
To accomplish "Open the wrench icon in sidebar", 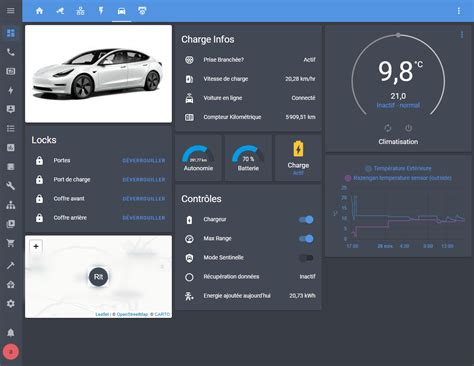I will tap(11, 185).
